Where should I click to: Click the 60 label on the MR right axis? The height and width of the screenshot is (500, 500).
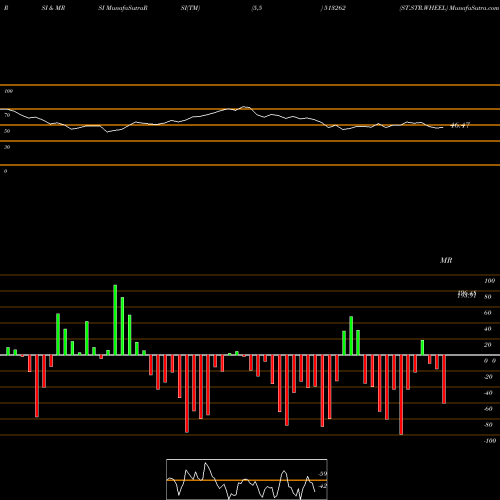point(488,313)
